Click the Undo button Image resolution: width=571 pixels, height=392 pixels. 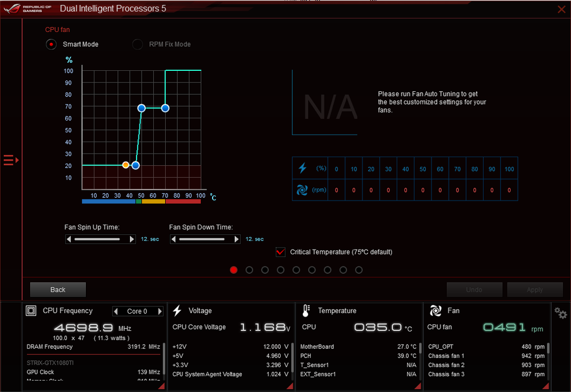474,290
